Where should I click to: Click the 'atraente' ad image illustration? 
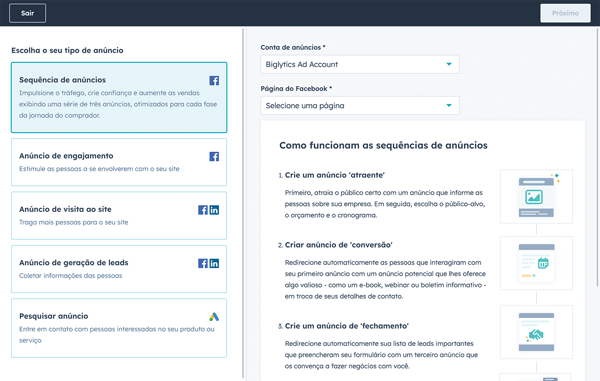[x=536, y=197]
